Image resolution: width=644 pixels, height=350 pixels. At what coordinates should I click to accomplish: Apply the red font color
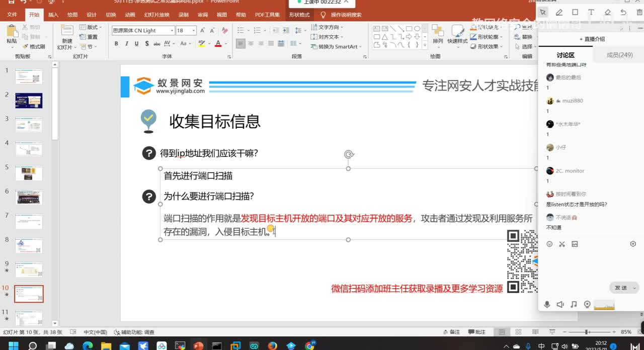[218, 44]
